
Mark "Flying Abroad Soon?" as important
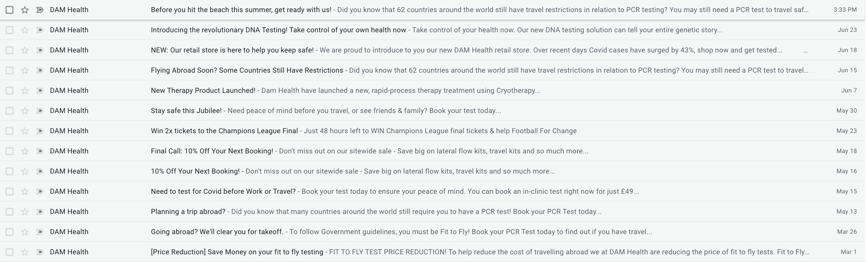click(x=40, y=70)
